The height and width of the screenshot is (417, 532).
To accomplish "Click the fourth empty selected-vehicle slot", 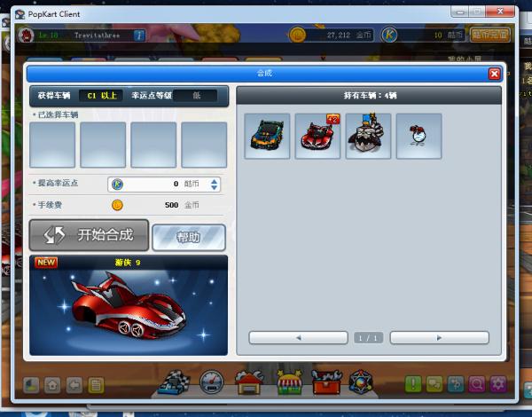I will point(204,145).
